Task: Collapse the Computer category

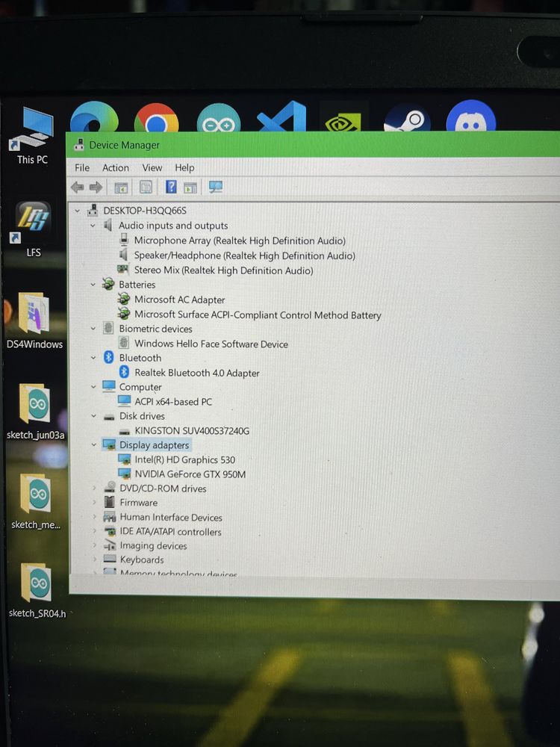Action: point(93,386)
